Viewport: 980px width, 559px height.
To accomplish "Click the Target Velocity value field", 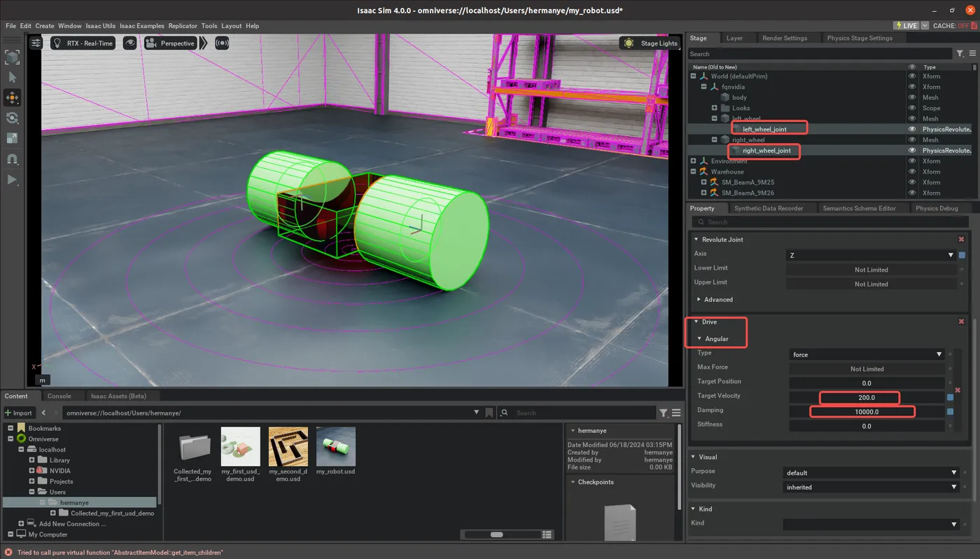I will [867, 397].
